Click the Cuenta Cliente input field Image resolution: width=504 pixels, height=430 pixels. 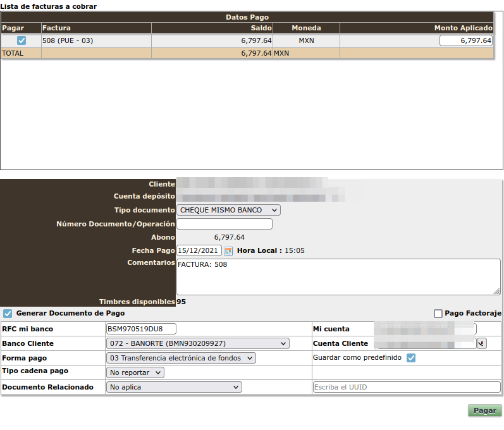(426, 343)
